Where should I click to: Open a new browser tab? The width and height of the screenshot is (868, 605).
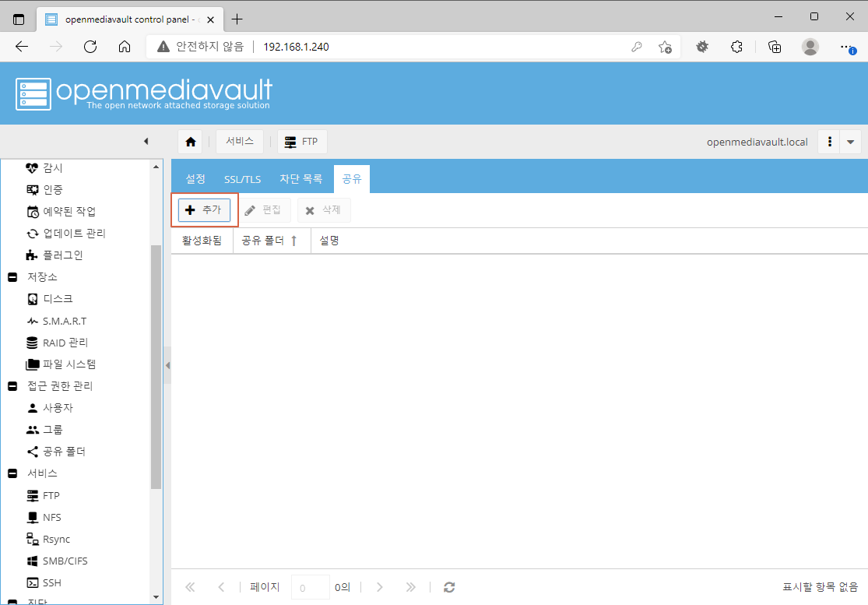[x=237, y=19]
